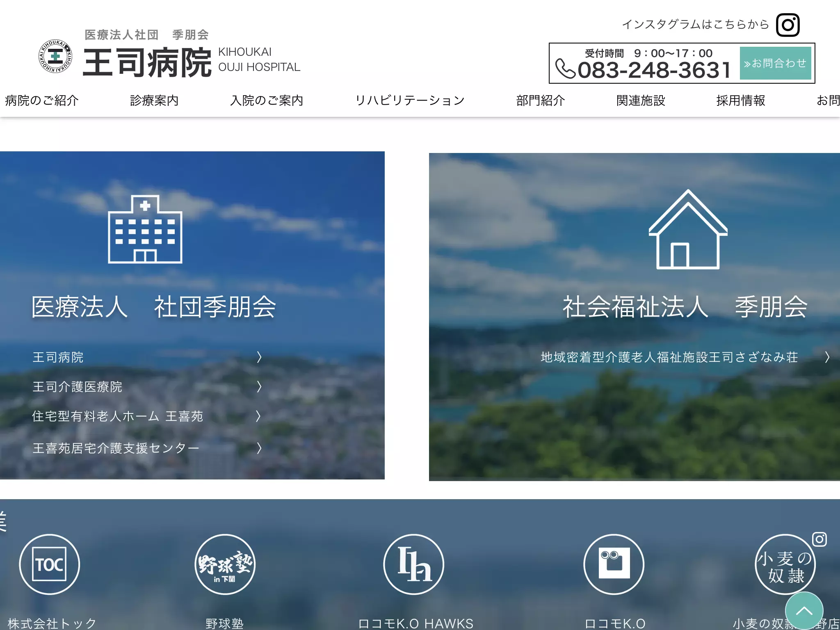Click the 野球塾 caption text

[x=225, y=623]
